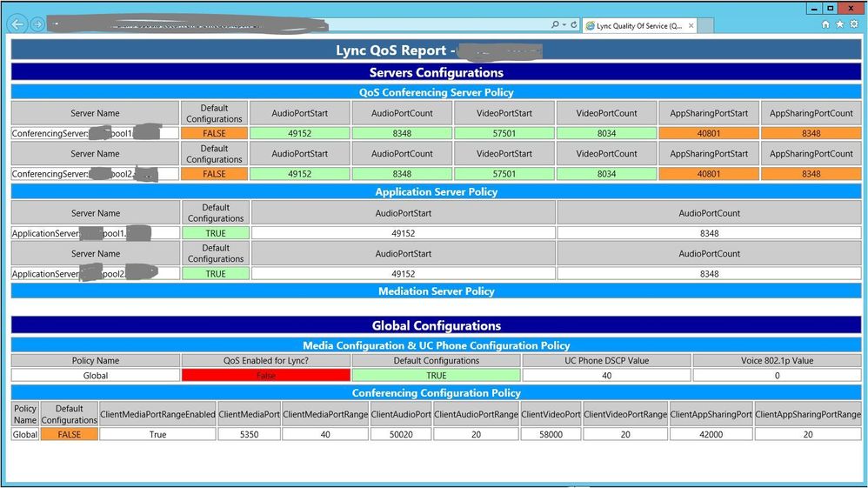Click the ClientAppSharingPortRange column header
The image size is (868, 488).
(808, 414)
